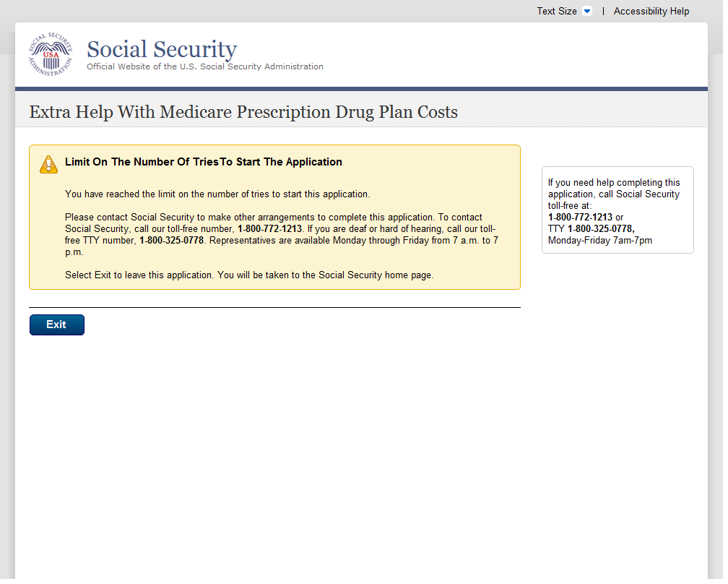Click the "Select Exit to leave this application" sentence

click(x=248, y=275)
